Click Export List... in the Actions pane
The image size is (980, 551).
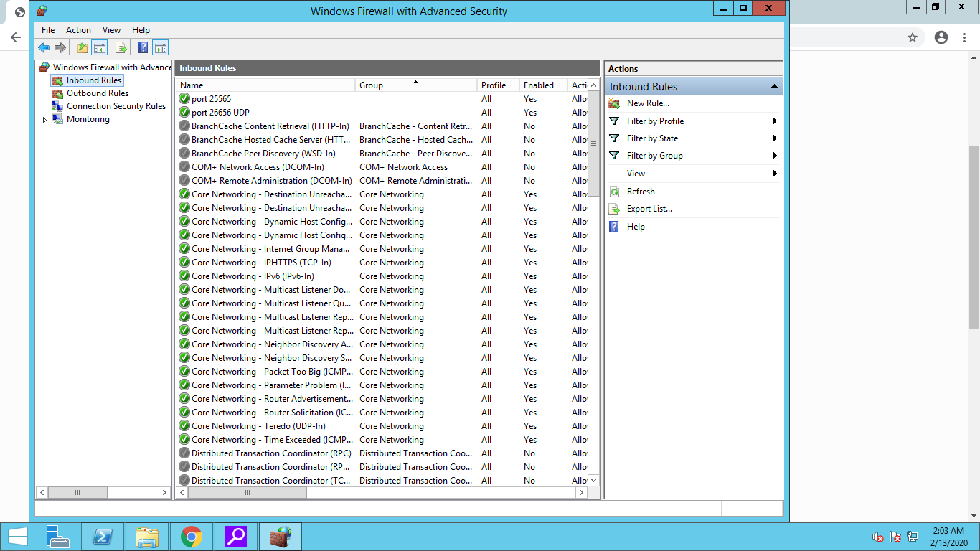click(x=649, y=209)
